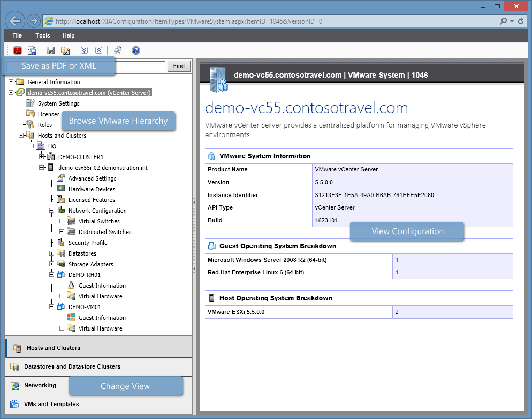The width and height of the screenshot is (532, 419).
Task: Click the expand-all double-down-arrow toolbar icon
Action: [84, 50]
